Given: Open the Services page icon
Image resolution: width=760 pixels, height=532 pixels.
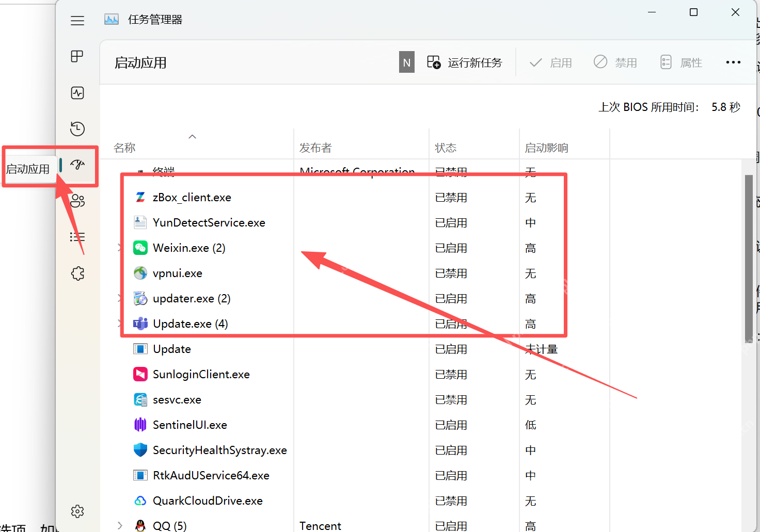Looking at the screenshot, I should (77, 273).
